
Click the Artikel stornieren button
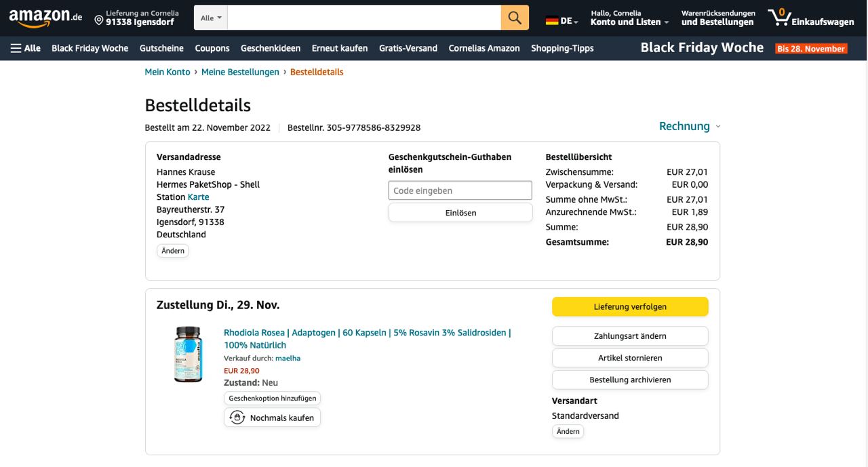click(629, 358)
